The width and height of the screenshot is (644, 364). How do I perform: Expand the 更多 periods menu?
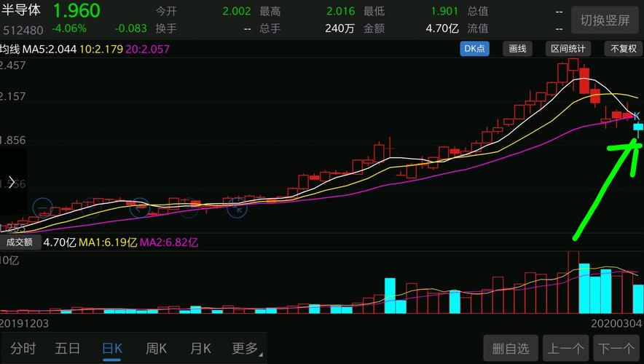(x=246, y=349)
